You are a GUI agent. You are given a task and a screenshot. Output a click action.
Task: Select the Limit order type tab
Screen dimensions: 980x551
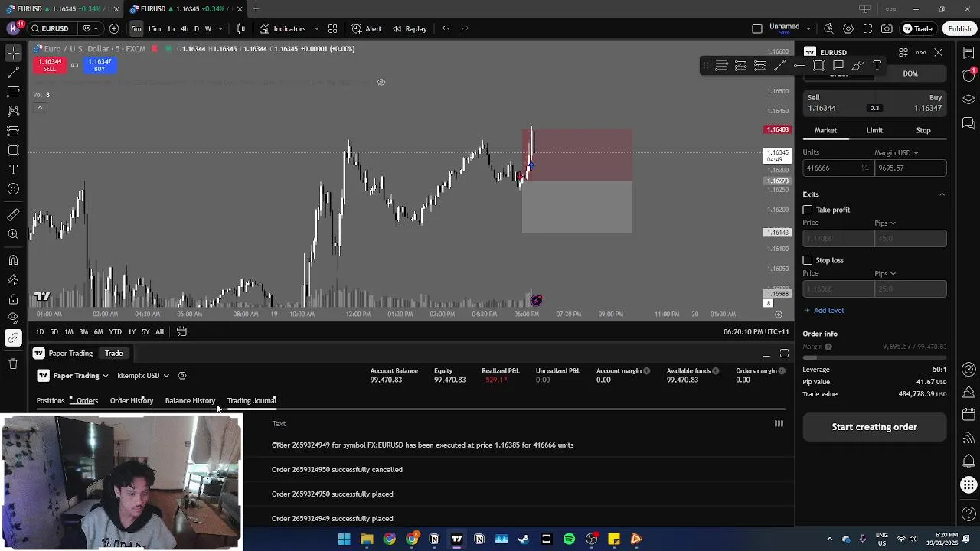pyautogui.click(x=874, y=130)
